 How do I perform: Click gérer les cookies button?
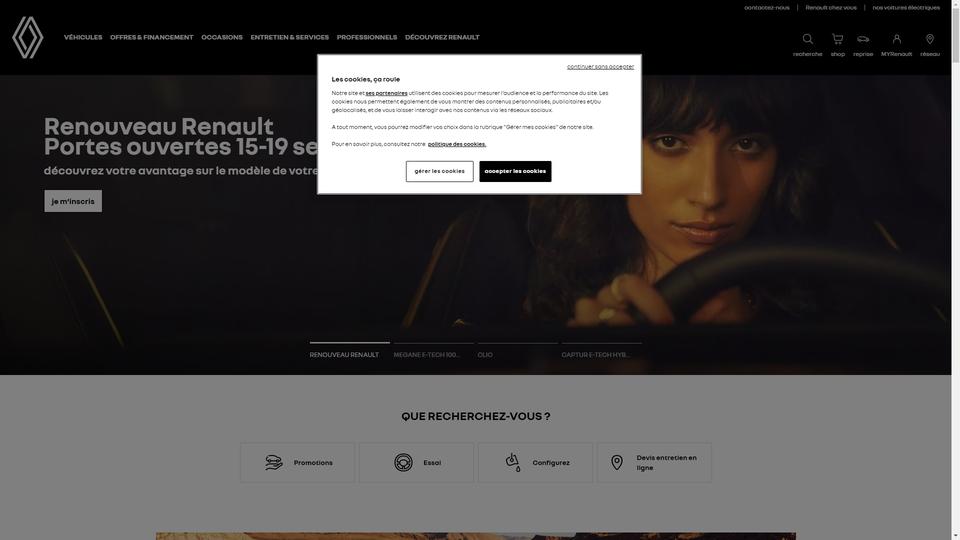click(x=440, y=171)
